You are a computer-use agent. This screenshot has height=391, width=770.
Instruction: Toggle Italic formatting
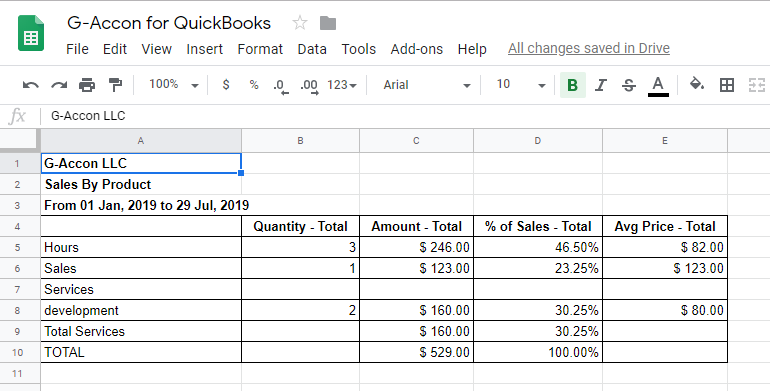pyautogui.click(x=600, y=85)
